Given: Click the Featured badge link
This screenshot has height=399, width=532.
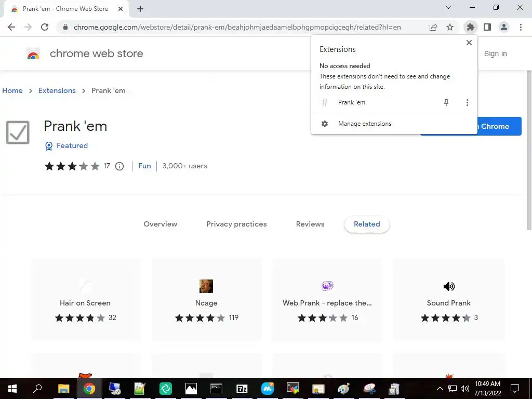Looking at the screenshot, I should pyautogui.click(x=66, y=145).
